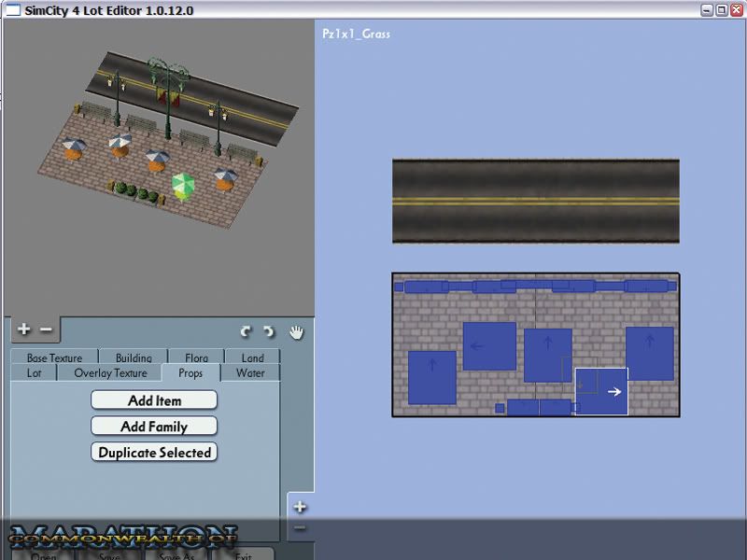Select the road texture tile in lot view

536,201
